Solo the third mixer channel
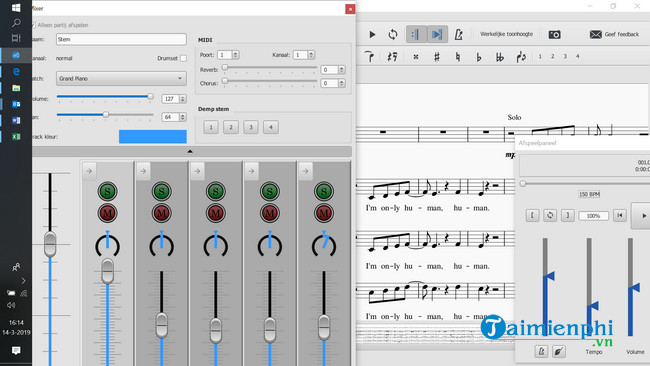 [216, 191]
